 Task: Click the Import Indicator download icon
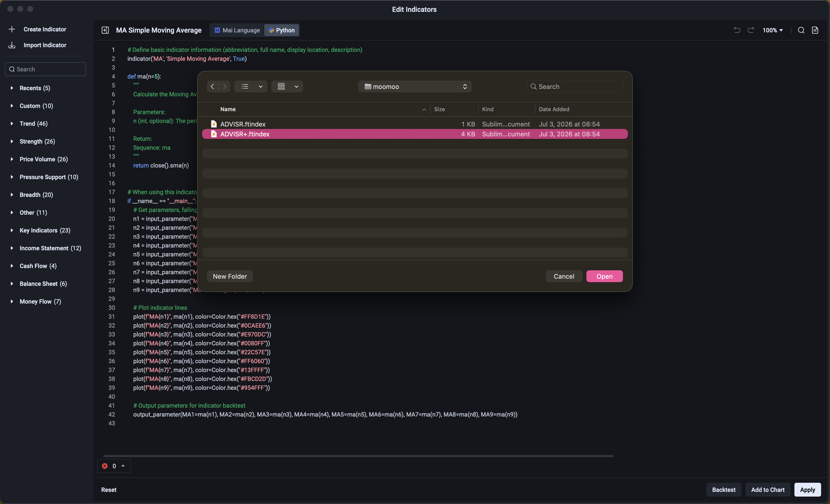point(12,45)
